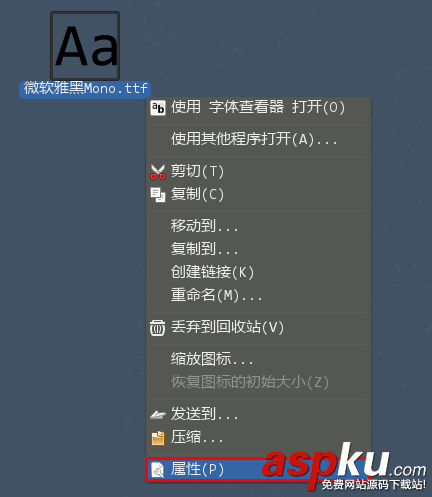The image size is (432, 497).
Task: Click the trash bin icon
Action: 157,328
